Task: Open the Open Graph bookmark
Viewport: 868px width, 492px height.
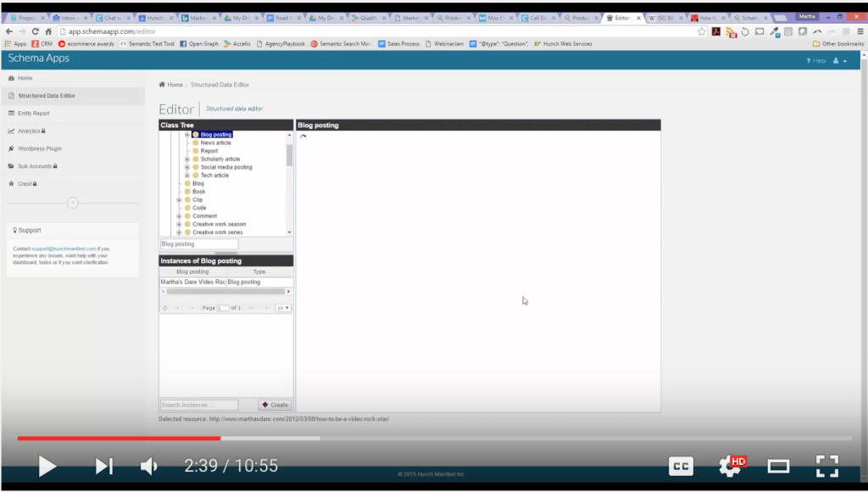Action: tap(199, 44)
